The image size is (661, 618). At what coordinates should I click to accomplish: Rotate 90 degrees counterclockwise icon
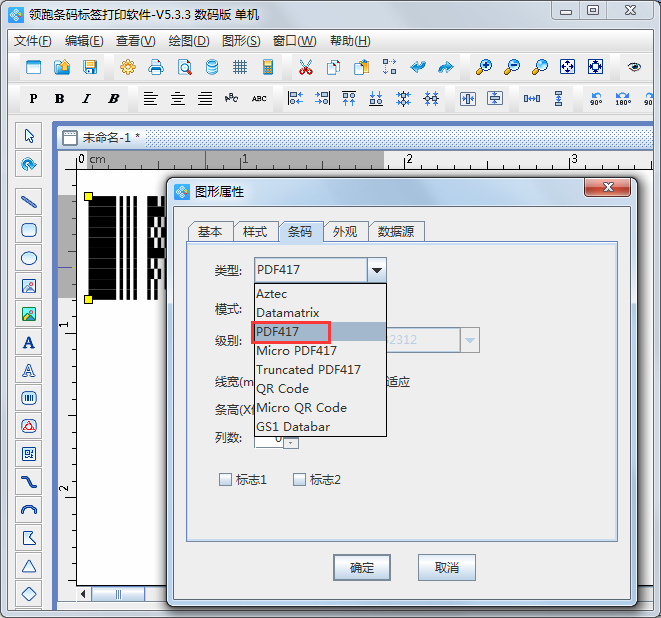596,99
